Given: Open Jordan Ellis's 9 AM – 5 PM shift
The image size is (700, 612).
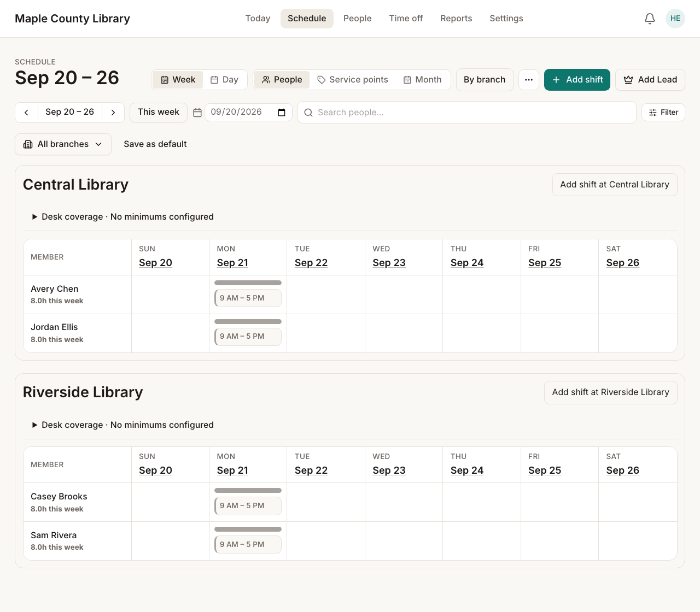Looking at the screenshot, I should [248, 337].
